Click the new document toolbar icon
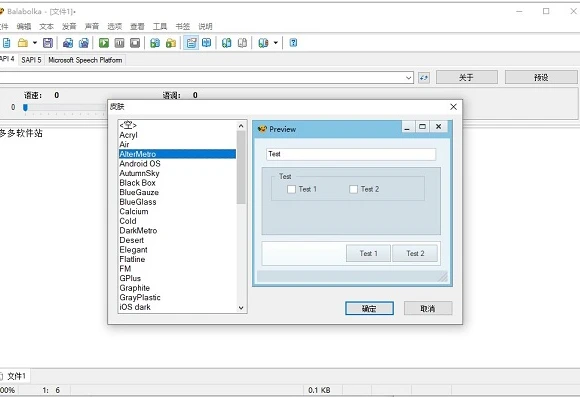 pyautogui.click(x=6, y=43)
